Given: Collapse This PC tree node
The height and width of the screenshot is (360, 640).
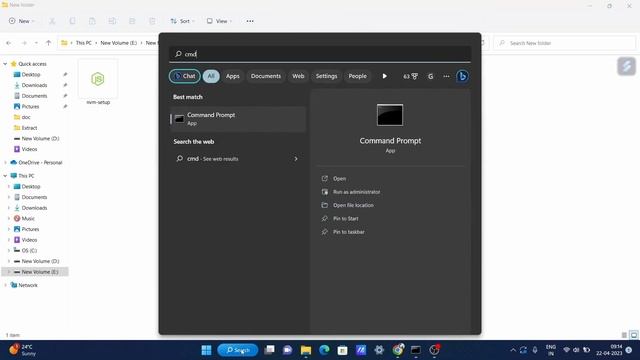Looking at the screenshot, I should pos(5,176).
